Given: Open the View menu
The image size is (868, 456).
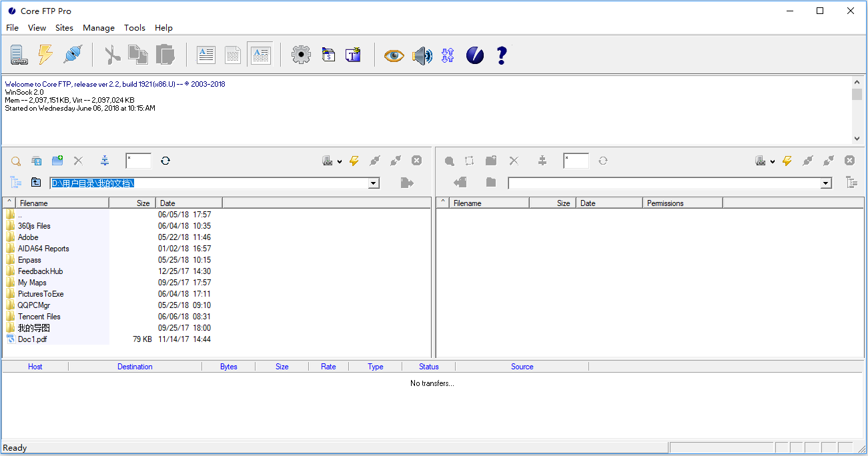Looking at the screenshot, I should [x=37, y=28].
